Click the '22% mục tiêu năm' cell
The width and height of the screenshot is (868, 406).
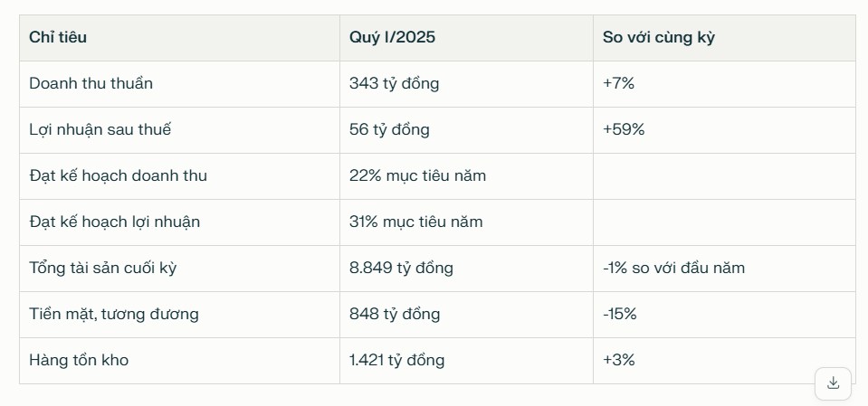tap(417, 175)
